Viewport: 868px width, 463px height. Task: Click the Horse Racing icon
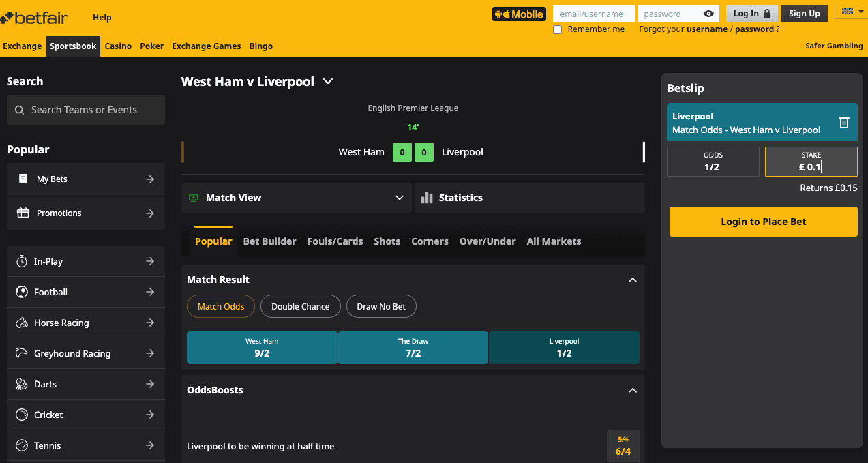click(22, 323)
